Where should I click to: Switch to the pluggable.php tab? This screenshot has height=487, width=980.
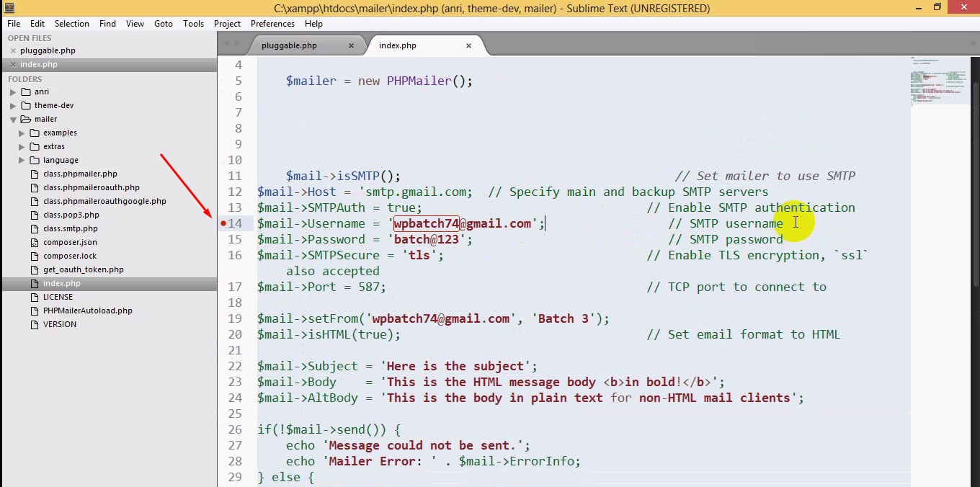[x=289, y=45]
